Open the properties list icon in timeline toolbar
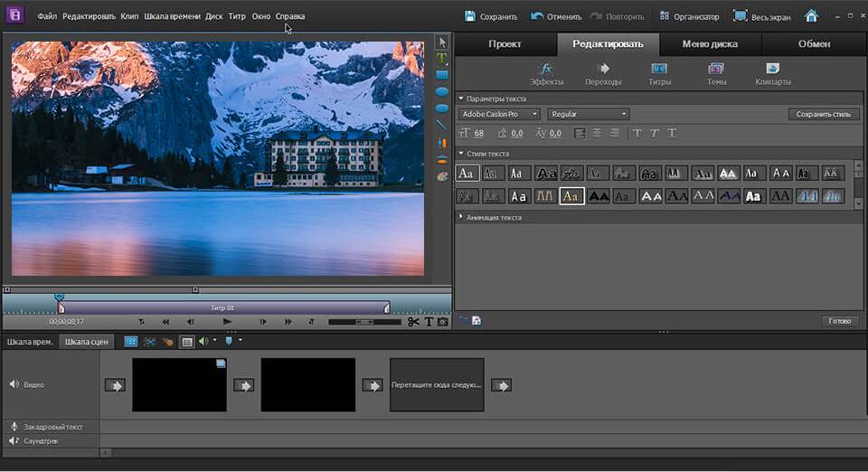This screenshot has width=868, height=472. coord(187,342)
